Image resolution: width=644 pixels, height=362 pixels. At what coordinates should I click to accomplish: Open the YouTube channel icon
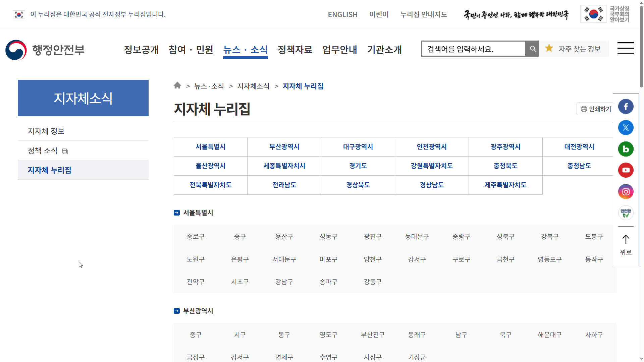[626, 170]
